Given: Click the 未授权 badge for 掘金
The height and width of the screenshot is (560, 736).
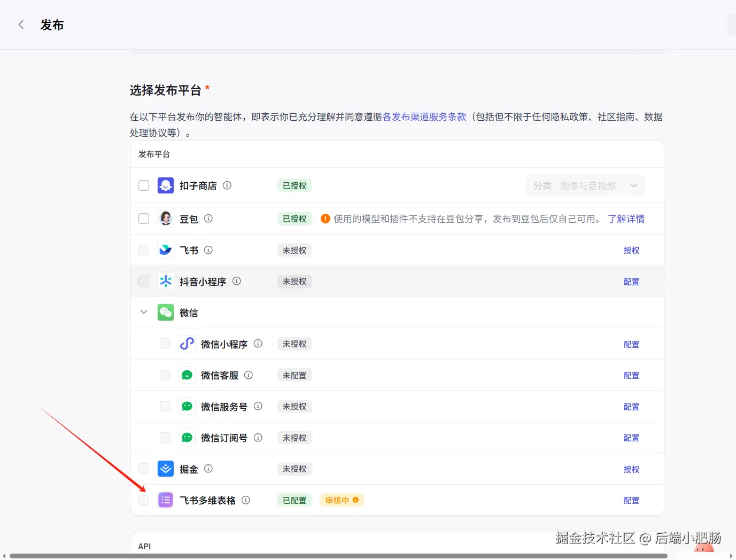Looking at the screenshot, I should [x=295, y=469].
